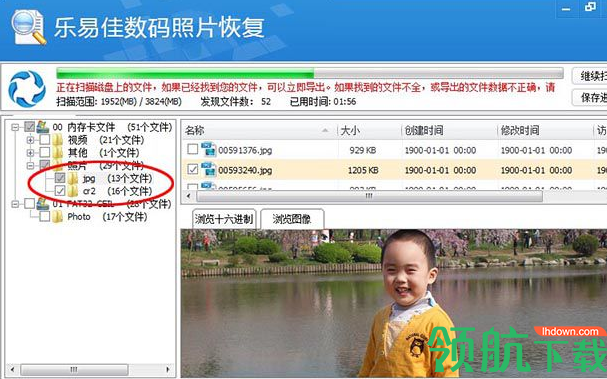Toggle the jpg folder checkbox
The height and width of the screenshot is (379, 607).
(60, 178)
